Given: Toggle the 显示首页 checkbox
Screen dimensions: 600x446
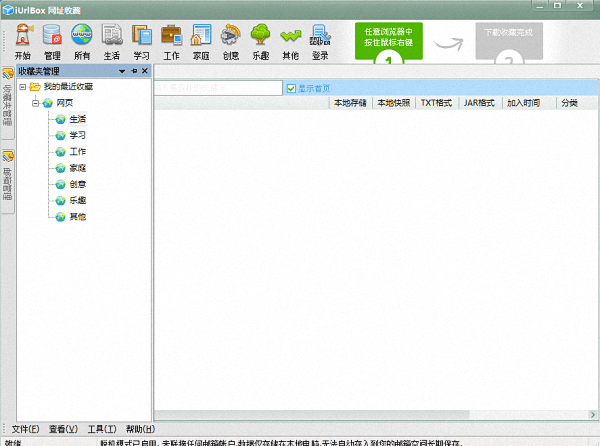Looking at the screenshot, I should (291, 88).
